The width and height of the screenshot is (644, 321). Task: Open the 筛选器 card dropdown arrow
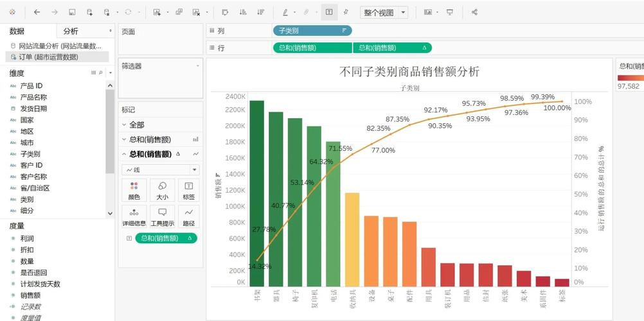(197, 65)
